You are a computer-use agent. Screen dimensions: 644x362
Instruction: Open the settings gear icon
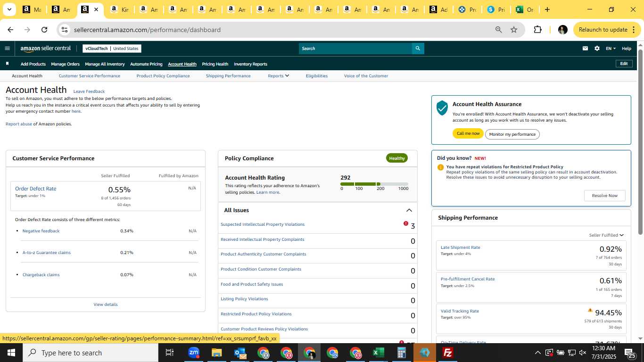pos(597,48)
